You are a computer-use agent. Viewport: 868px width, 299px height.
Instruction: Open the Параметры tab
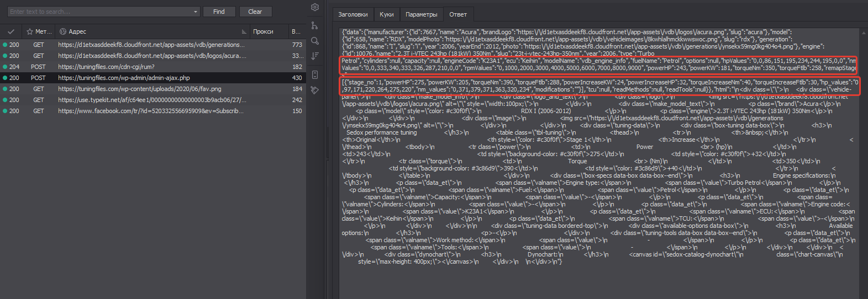tap(421, 14)
